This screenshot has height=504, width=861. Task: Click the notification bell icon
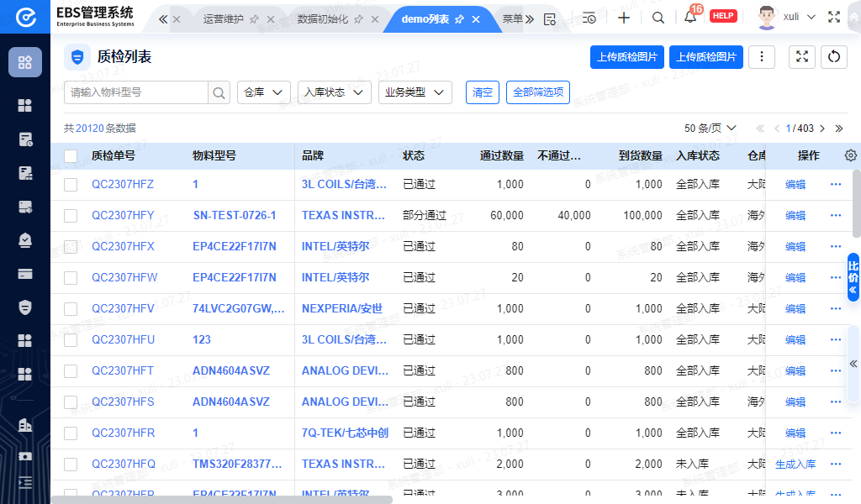[x=689, y=18]
